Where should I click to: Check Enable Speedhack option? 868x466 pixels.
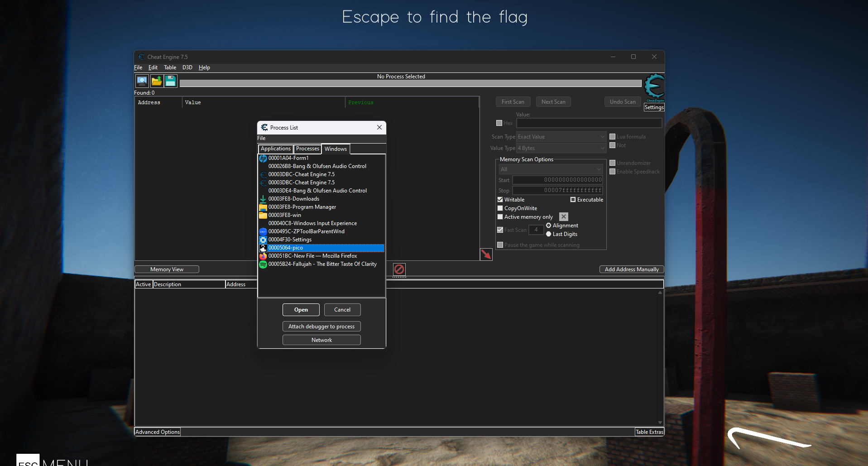coord(613,172)
